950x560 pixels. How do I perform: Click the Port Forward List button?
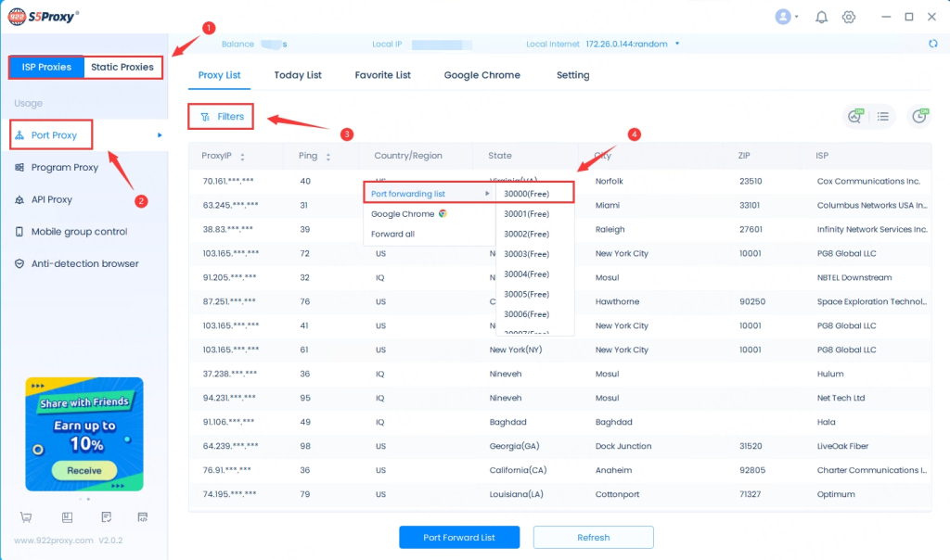click(458, 537)
